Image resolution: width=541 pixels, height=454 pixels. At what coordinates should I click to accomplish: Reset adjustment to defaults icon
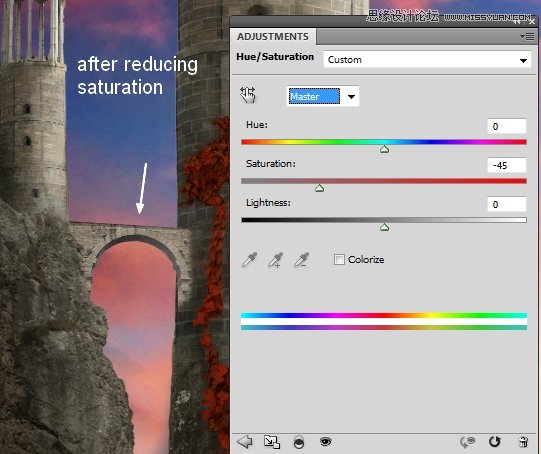tap(494, 441)
